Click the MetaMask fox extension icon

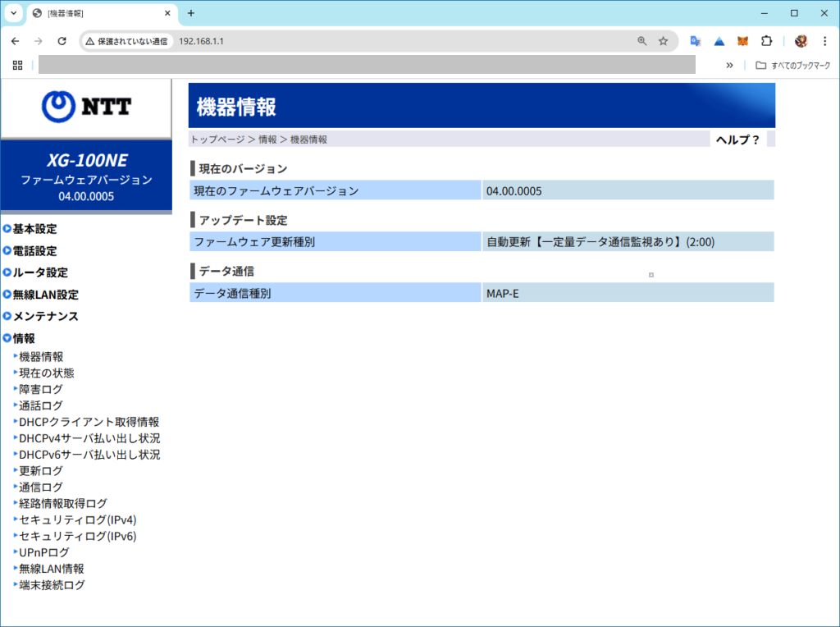click(x=742, y=41)
